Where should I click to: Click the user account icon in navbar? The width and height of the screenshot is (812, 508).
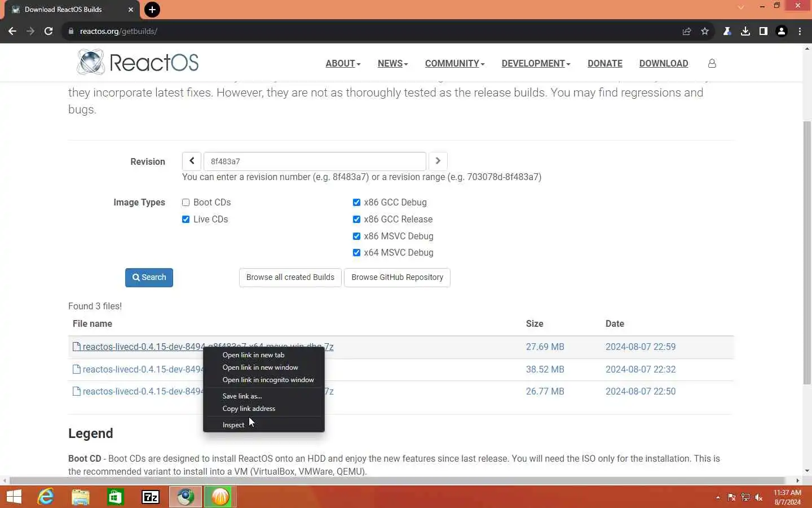click(712, 63)
